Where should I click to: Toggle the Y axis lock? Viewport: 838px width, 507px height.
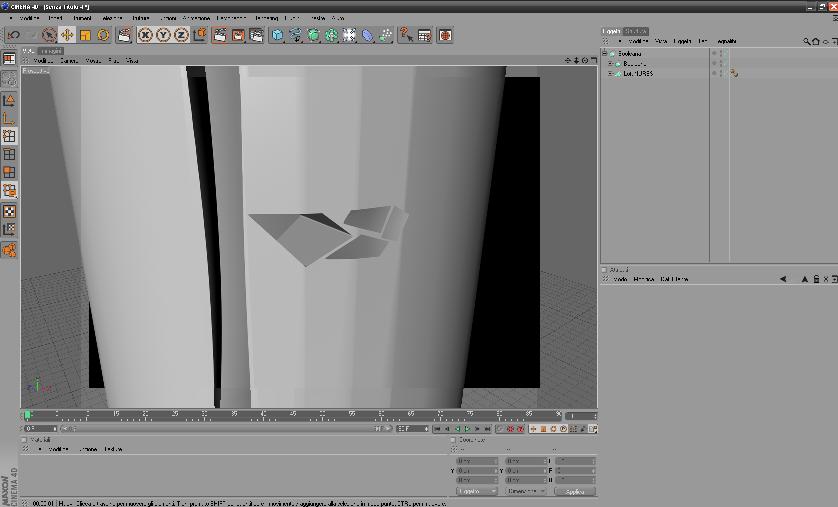coord(163,35)
